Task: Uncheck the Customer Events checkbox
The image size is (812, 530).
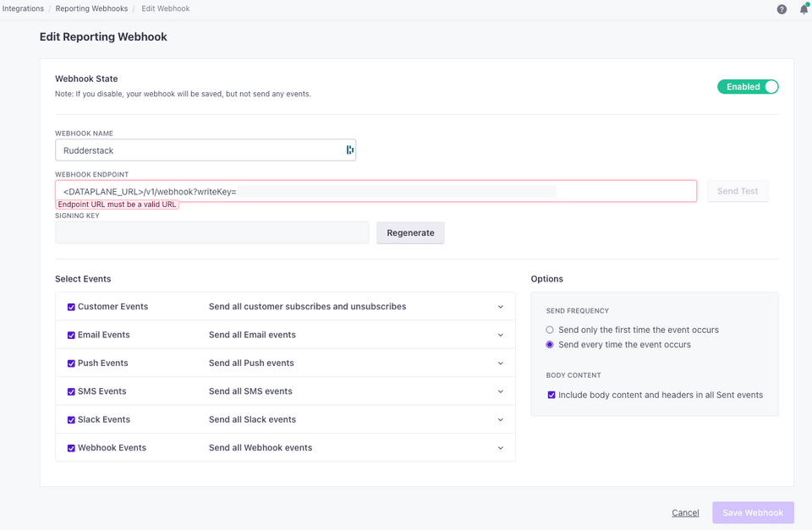Action: (x=71, y=307)
